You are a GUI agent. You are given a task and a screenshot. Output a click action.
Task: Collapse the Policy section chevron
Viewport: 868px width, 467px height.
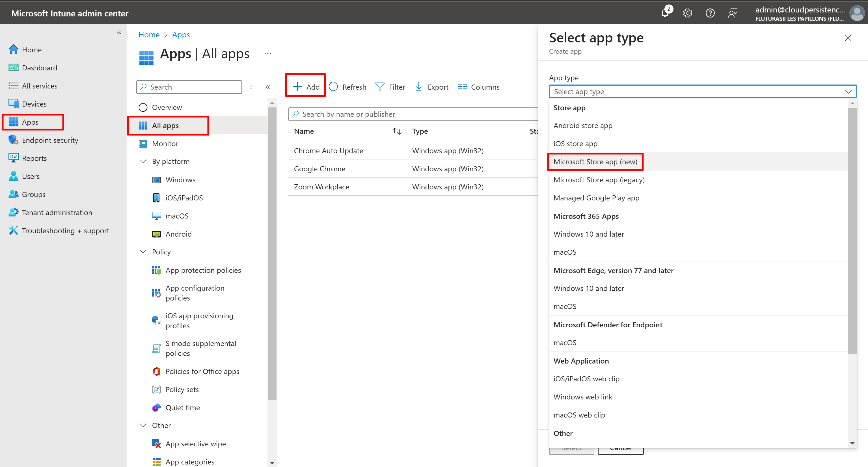[143, 252]
